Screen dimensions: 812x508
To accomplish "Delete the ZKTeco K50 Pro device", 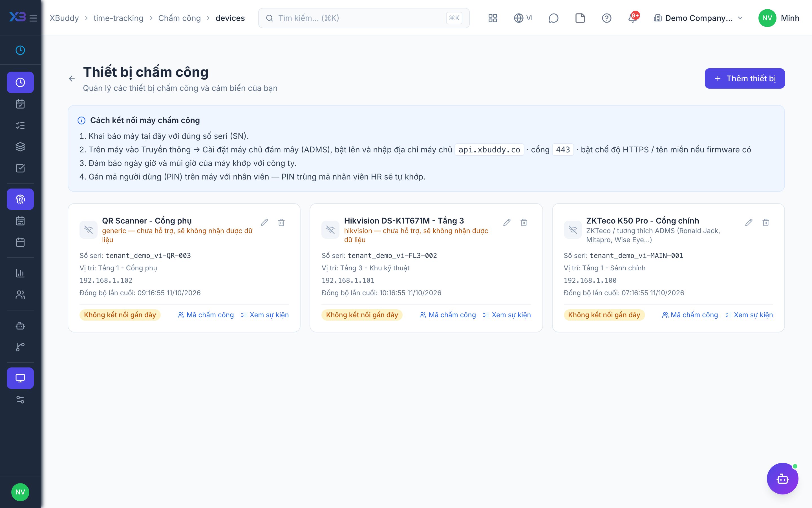I will coord(765,222).
